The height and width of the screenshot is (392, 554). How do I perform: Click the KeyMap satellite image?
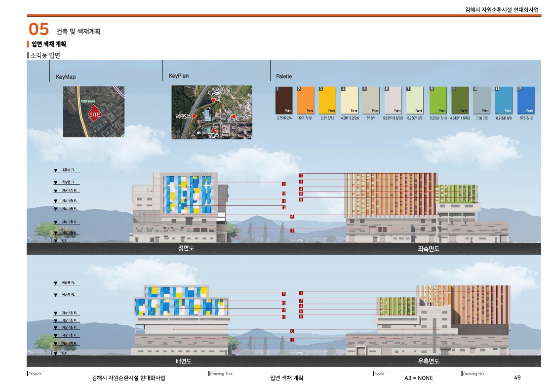pyautogui.click(x=94, y=111)
